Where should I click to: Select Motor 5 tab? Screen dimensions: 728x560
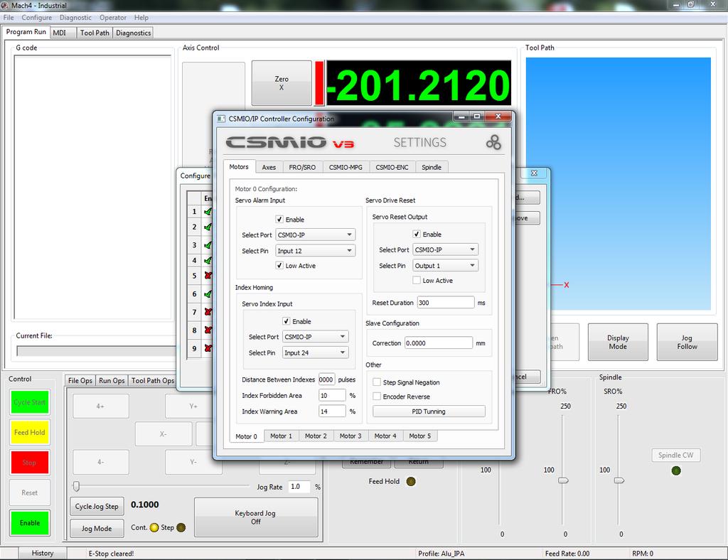coord(419,436)
